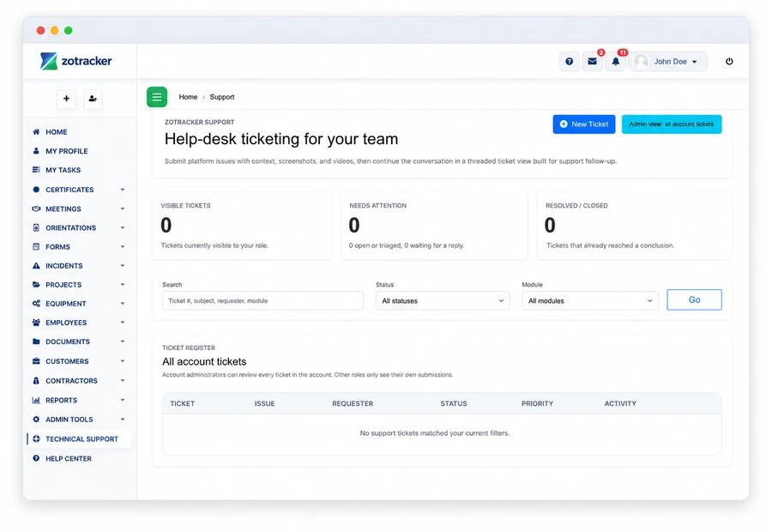Open MY PROFILE in the sidebar
The width and height of the screenshot is (772, 532).
click(66, 151)
